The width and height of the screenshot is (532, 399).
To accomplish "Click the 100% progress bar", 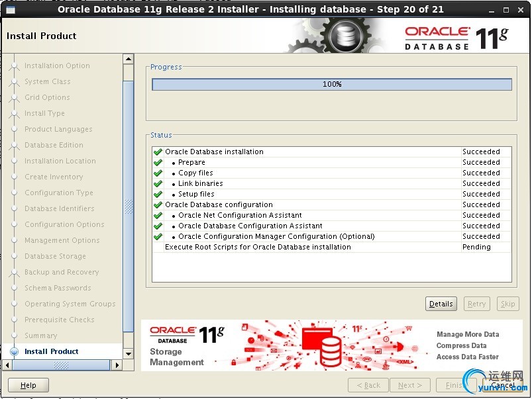I will (x=332, y=84).
